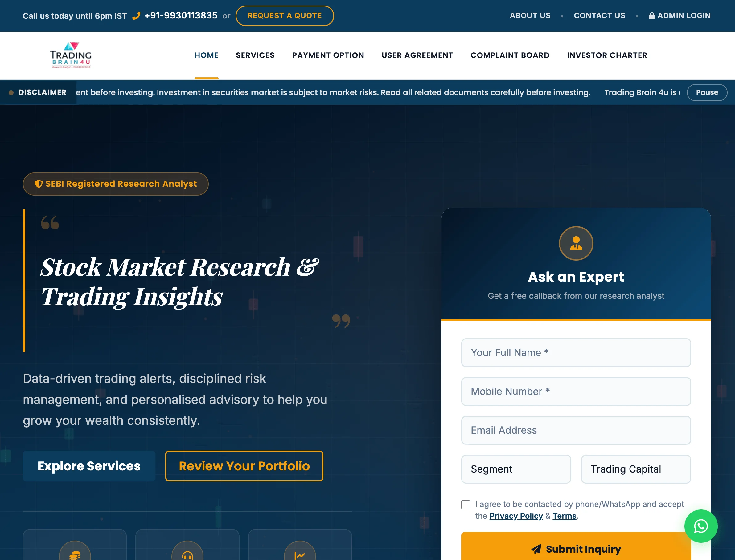Submit the inquiry form

coord(576,547)
